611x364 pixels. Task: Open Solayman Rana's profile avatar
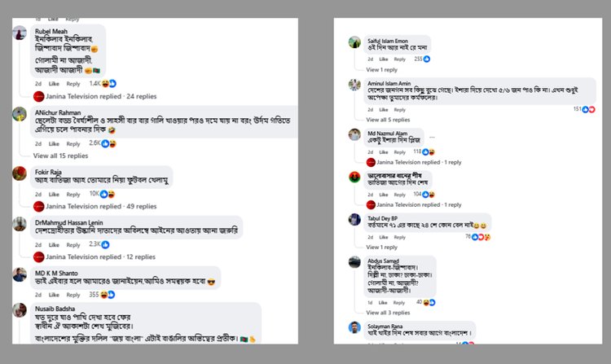tap(354, 327)
